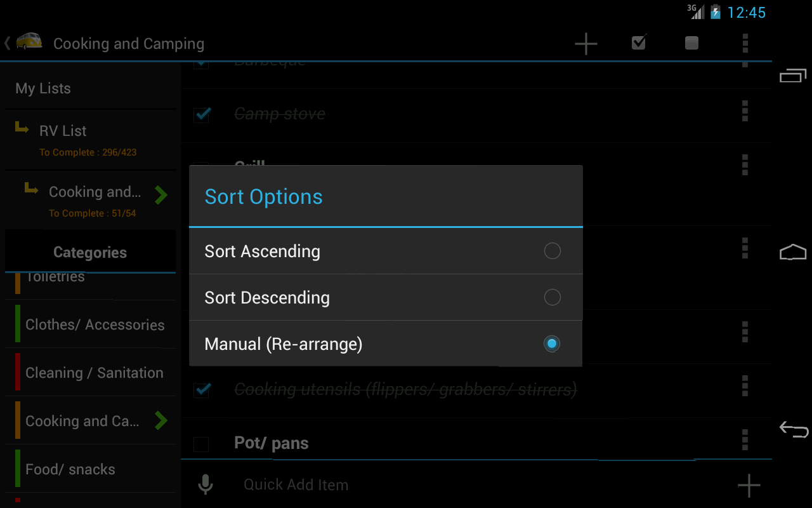Open Pot/ pans item options menu
This screenshot has width=812, height=508.
pyautogui.click(x=745, y=439)
